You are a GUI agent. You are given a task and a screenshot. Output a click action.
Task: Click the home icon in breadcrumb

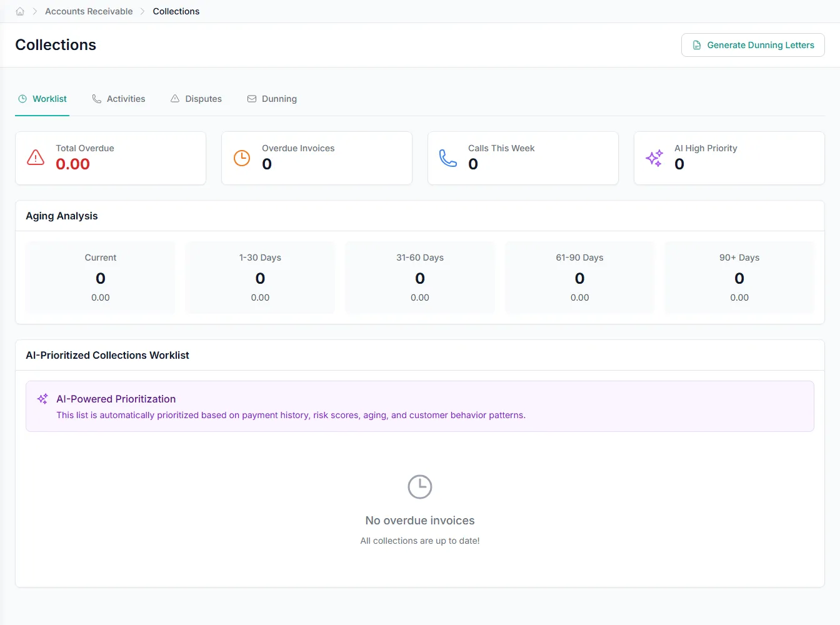[x=20, y=11]
